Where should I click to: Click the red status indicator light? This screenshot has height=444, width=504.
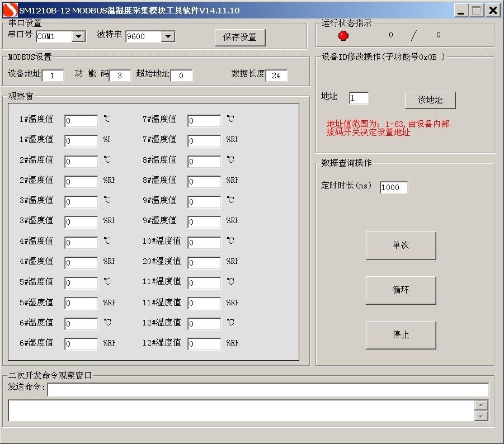[343, 35]
